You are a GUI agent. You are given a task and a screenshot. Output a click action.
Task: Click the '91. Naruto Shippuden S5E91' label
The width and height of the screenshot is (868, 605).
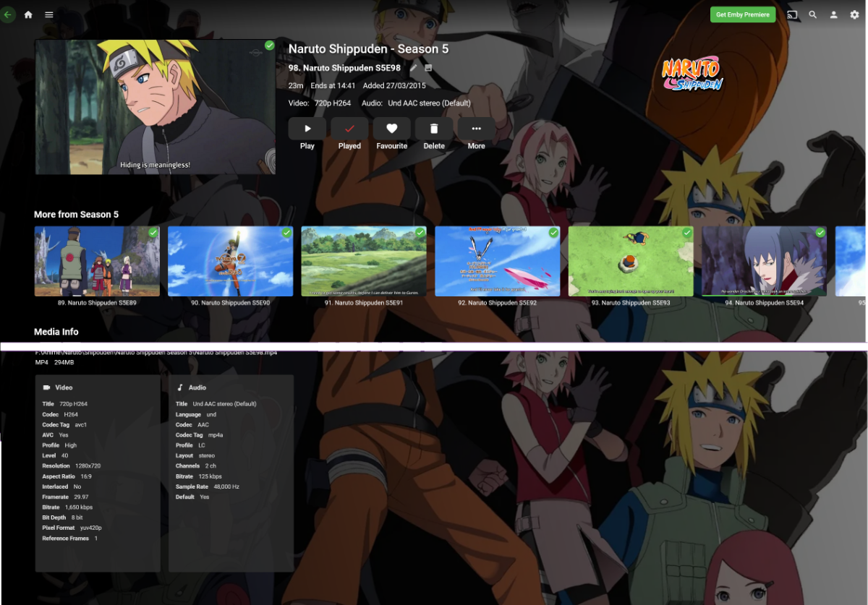pos(364,303)
